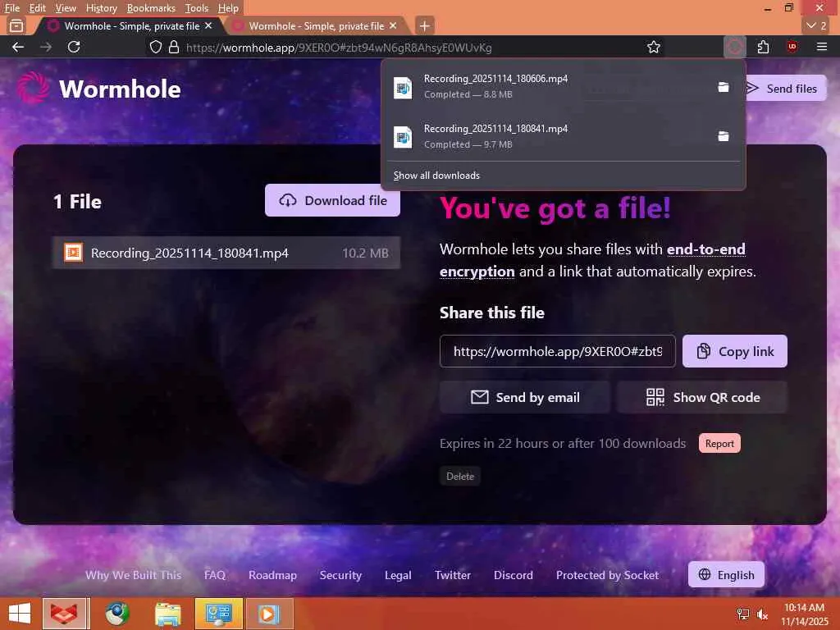The height and width of the screenshot is (630, 840).
Task: Open the Bookmarks menu
Action: click(151, 8)
